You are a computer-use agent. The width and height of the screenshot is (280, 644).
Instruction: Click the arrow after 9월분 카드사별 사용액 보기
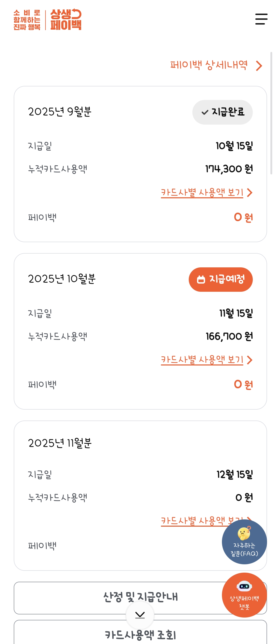[x=250, y=193]
